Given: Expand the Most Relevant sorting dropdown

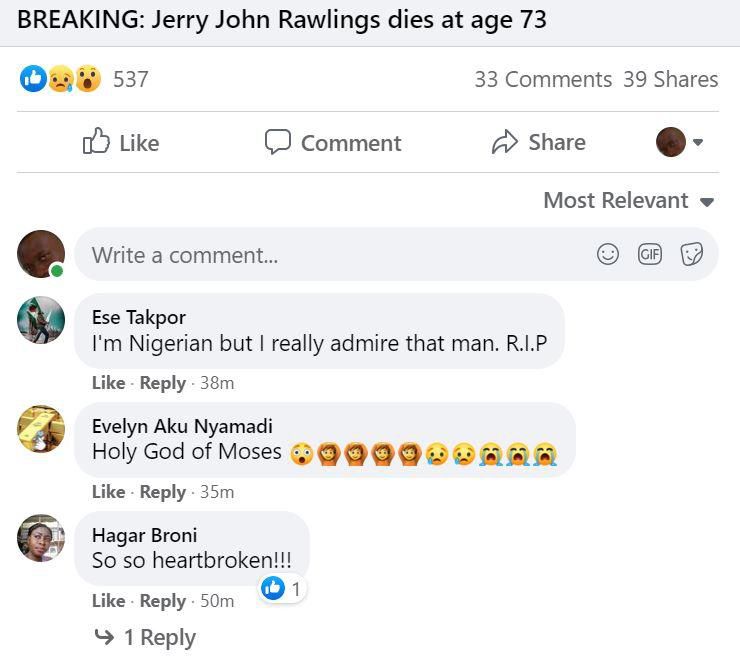Looking at the screenshot, I should pyautogui.click(x=628, y=200).
